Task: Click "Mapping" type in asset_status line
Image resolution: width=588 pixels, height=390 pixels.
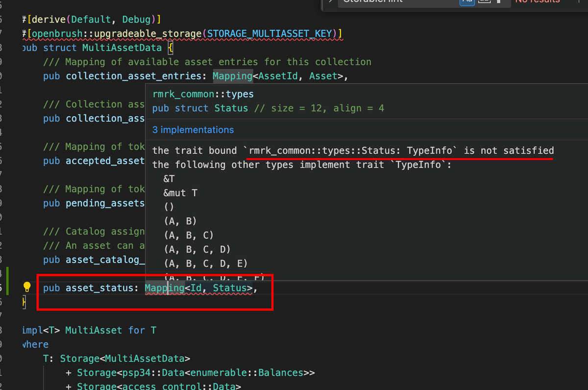Action: point(164,288)
